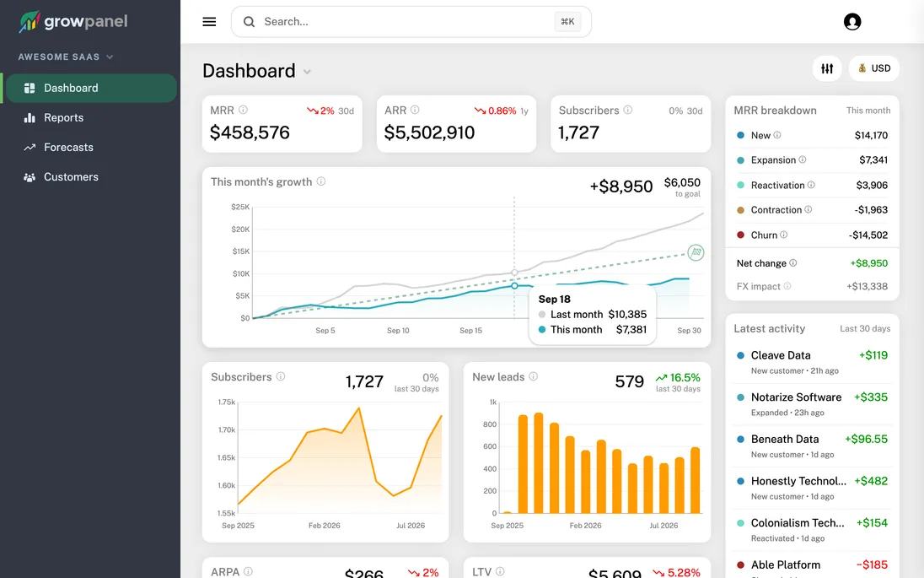Click the info icon beside Churn
The image size is (924, 578).
[x=783, y=234]
